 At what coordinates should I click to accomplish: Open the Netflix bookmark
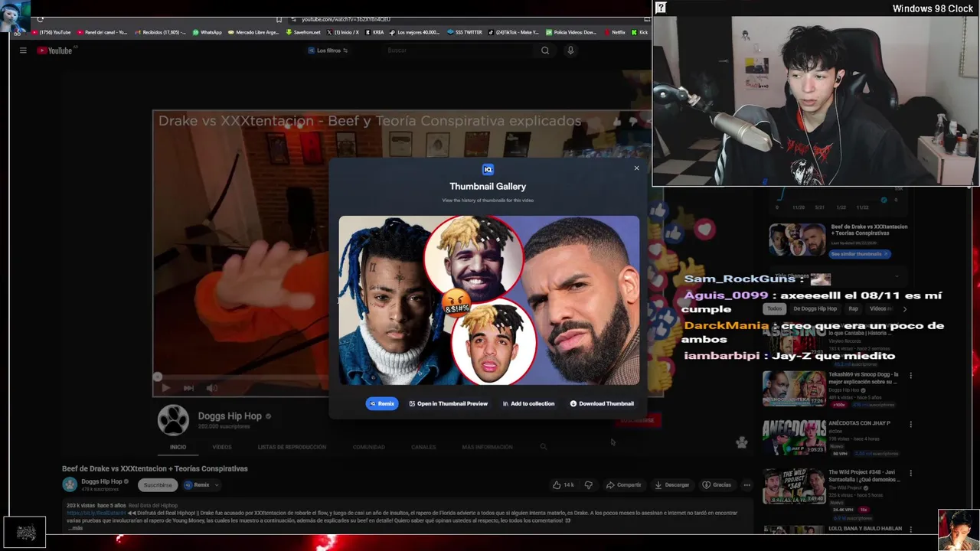click(x=615, y=32)
